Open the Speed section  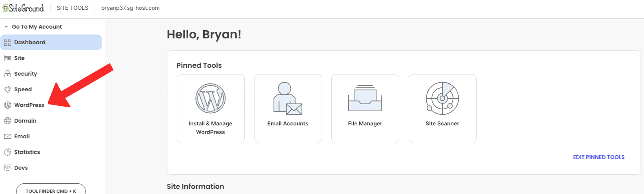click(51, 89)
